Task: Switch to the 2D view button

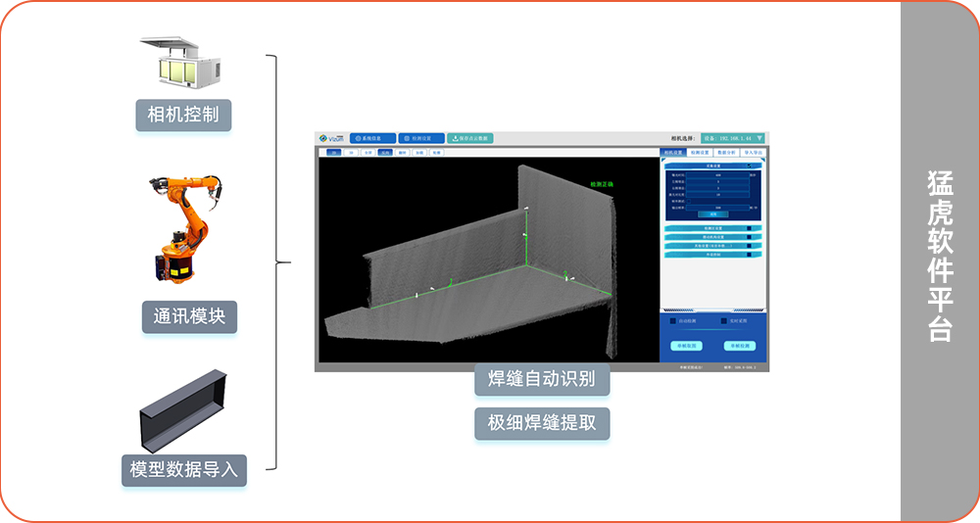Action: coord(334,153)
